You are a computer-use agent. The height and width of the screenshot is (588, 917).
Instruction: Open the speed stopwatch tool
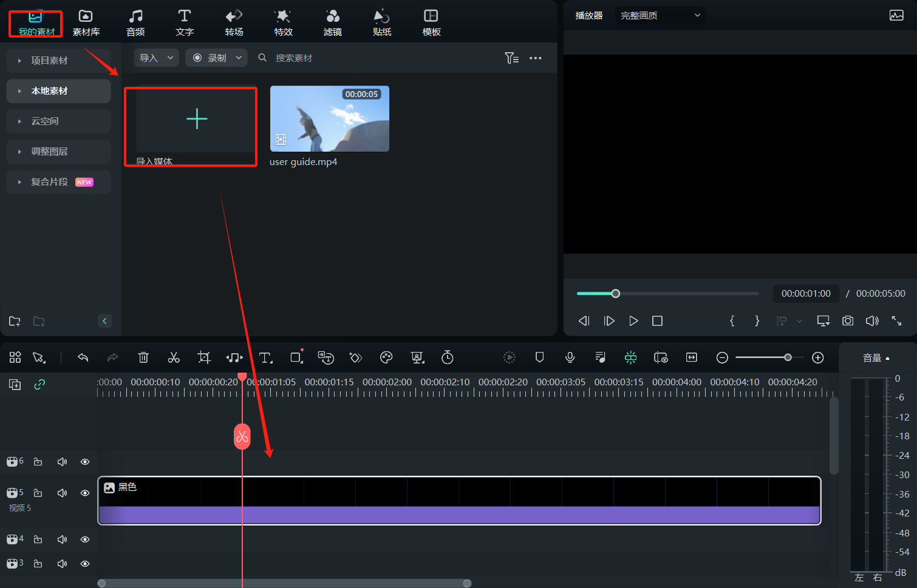[448, 357]
